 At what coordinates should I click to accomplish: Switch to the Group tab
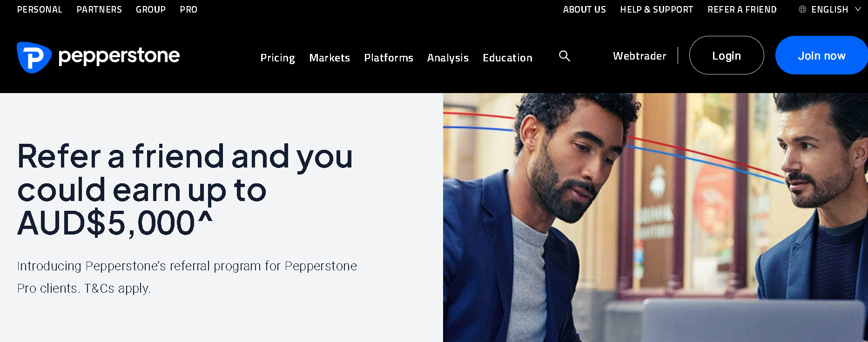point(151,9)
